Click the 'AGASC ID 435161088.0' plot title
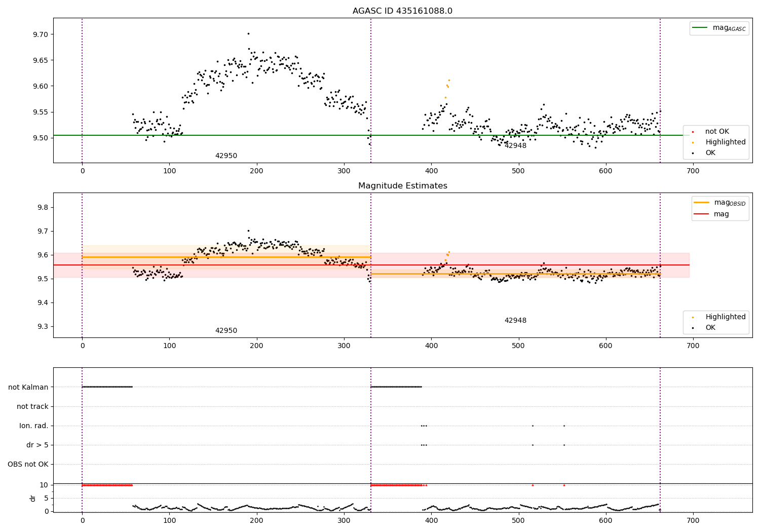 (x=402, y=11)
